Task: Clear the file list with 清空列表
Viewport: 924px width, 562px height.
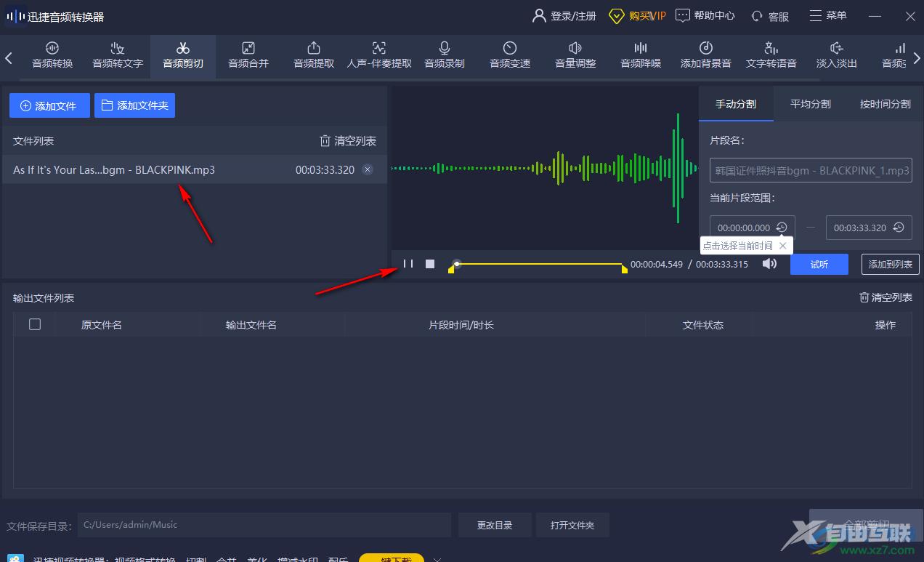Action: (348, 141)
